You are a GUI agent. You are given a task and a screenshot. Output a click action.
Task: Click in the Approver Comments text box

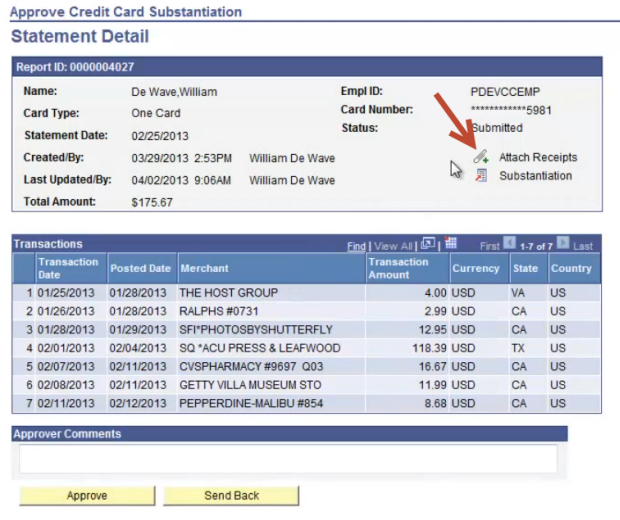(288, 459)
